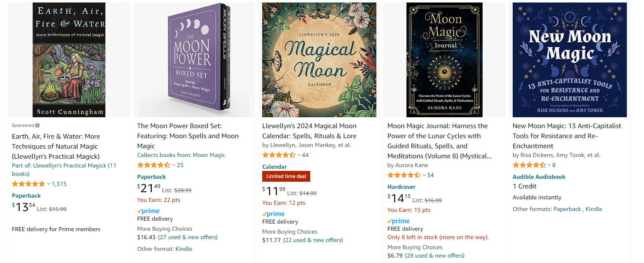
Task: Expand rating chevron beside 1,315 reviews
Action: [49, 184]
